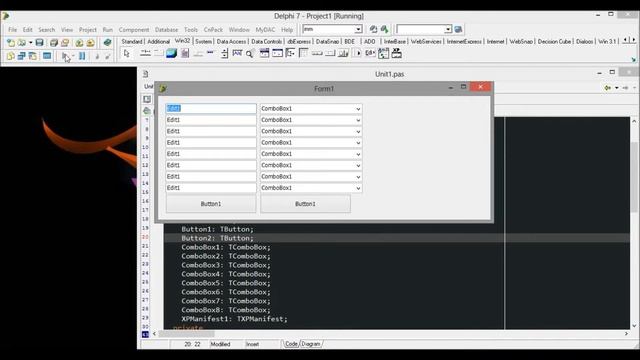Screen dimensions: 640x360
Task: Click editor back navigation arrow
Action: tap(608, 88)
